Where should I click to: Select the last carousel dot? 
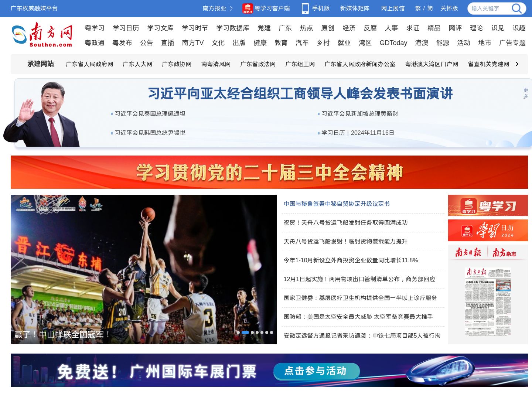(272, 332)
